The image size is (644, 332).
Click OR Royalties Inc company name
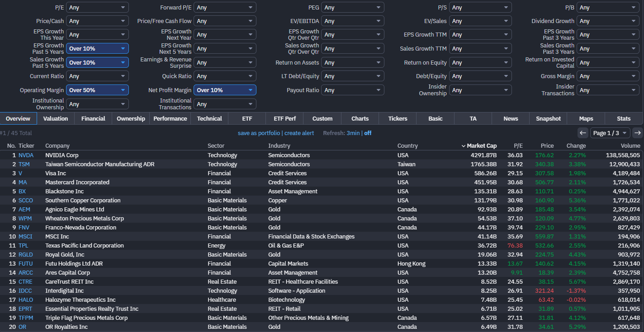click(x=67, y=327)
